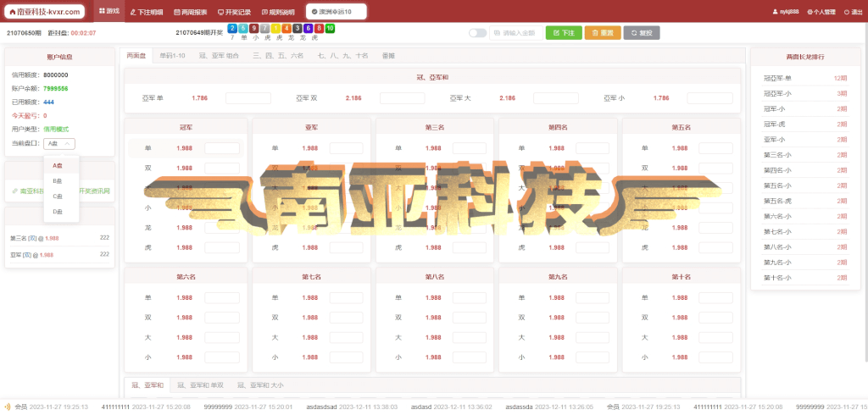This screenshot has width=868, height=415.
Task: Click 第六名 单 bet input box
Action: (222, 297)
